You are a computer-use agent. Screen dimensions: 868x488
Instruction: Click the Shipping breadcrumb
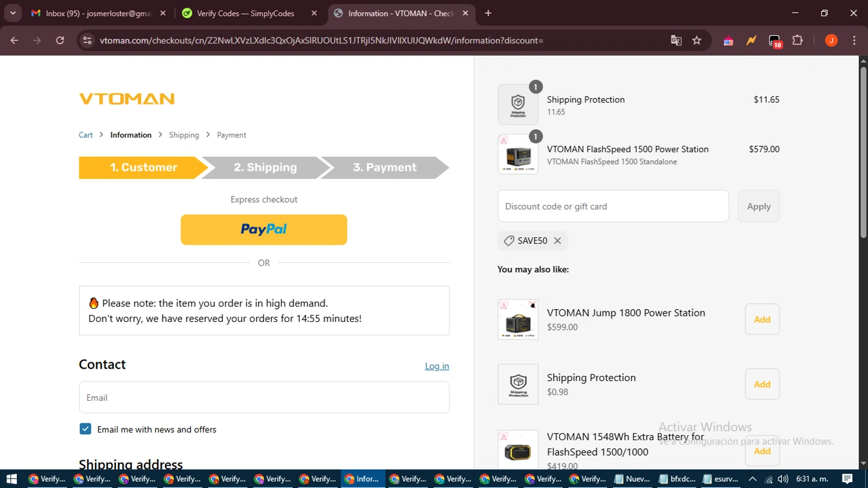point(184,135)
